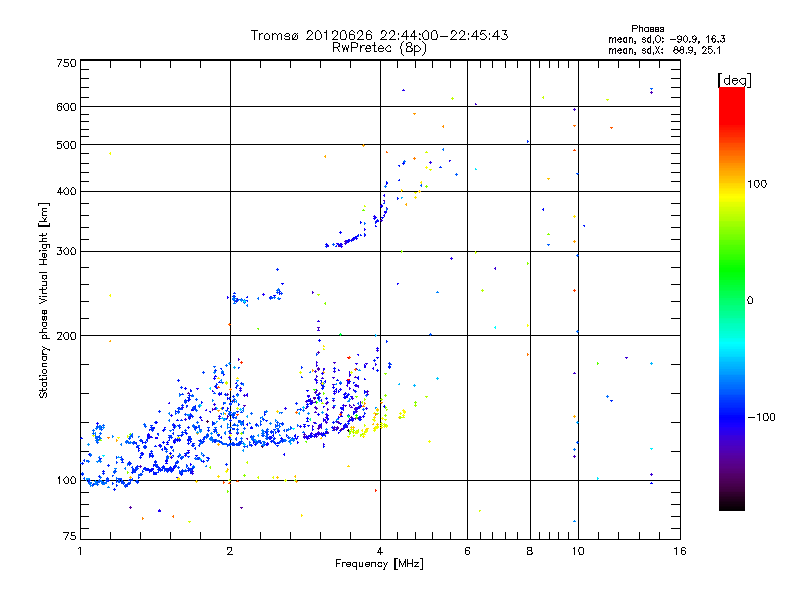Click the y-axis tick label '300'
This screenshot has width=800, height=600.
coord(67,252)
